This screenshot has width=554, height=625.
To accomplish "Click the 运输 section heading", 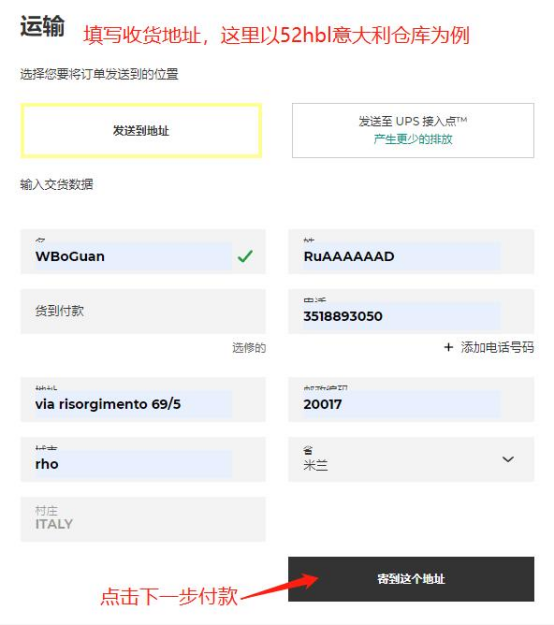I will (42, 26).
